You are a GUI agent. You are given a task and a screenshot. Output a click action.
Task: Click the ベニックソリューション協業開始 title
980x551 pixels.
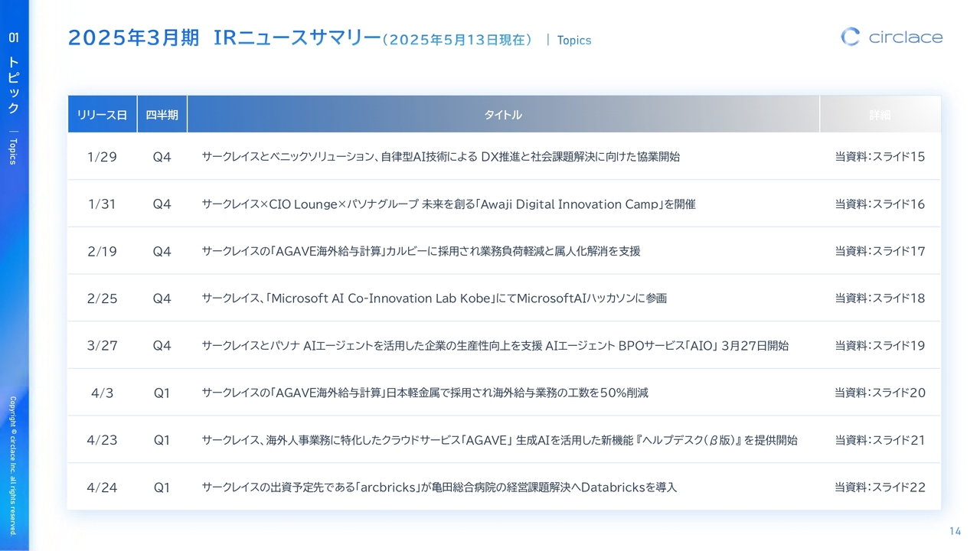point(440,157)
